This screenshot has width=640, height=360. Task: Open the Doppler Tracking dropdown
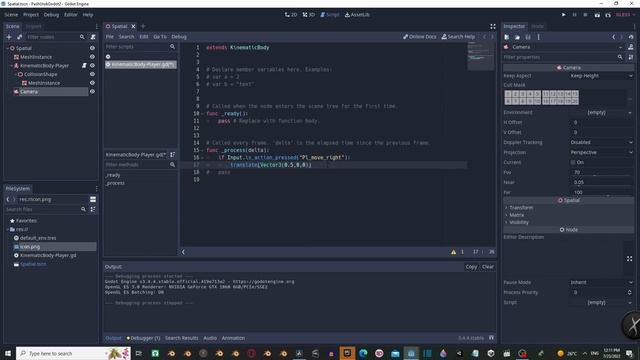coord(601,142)
